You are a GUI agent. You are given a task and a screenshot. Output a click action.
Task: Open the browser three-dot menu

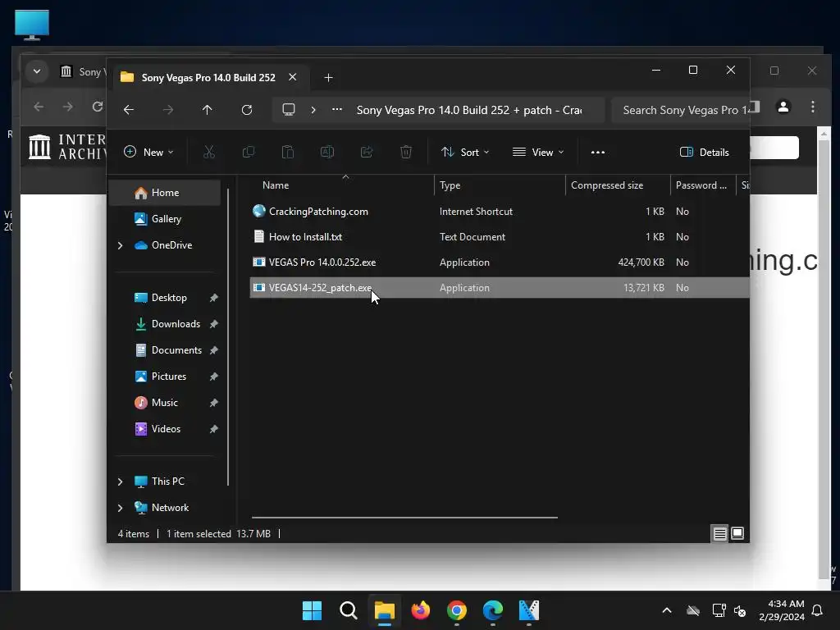pos(813,107)
